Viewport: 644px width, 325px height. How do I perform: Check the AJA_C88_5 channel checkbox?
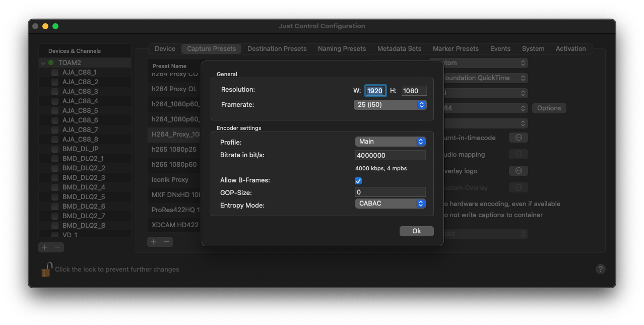55,110
